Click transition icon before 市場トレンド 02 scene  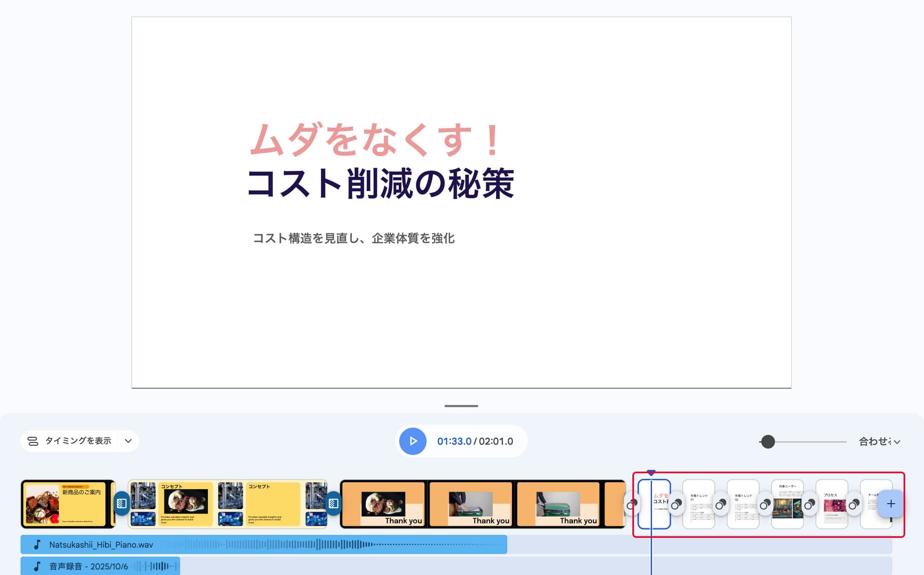tap(720, 505)
